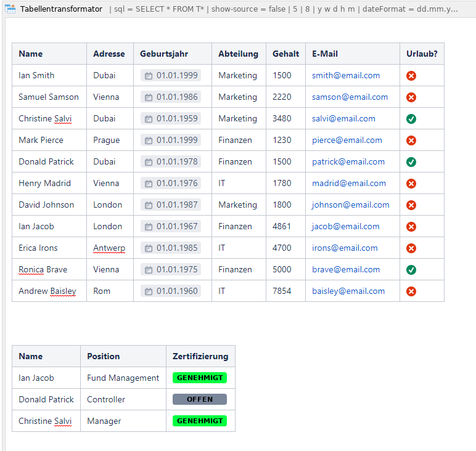Click the grey OFFEN status lozenge
This screenshot has width=476, height=451.
200,399
